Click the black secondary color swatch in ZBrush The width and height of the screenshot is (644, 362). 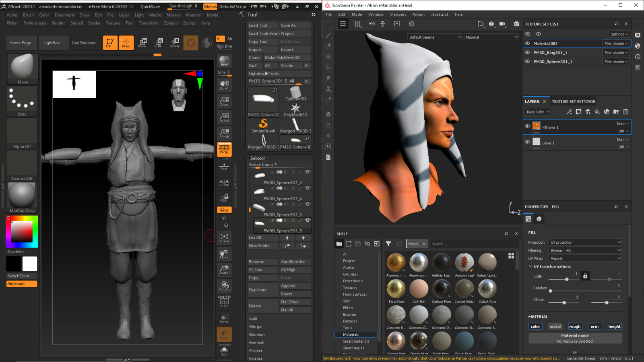14,264
